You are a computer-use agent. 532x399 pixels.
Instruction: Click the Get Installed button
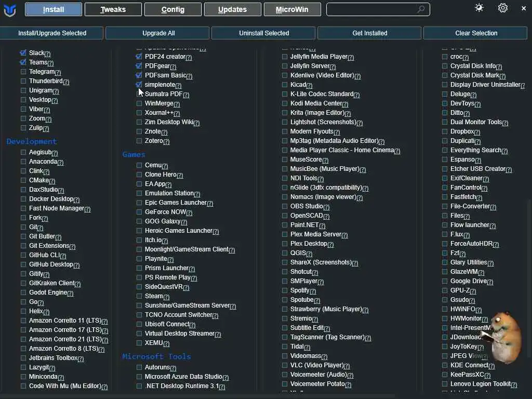tap(369, 33)
